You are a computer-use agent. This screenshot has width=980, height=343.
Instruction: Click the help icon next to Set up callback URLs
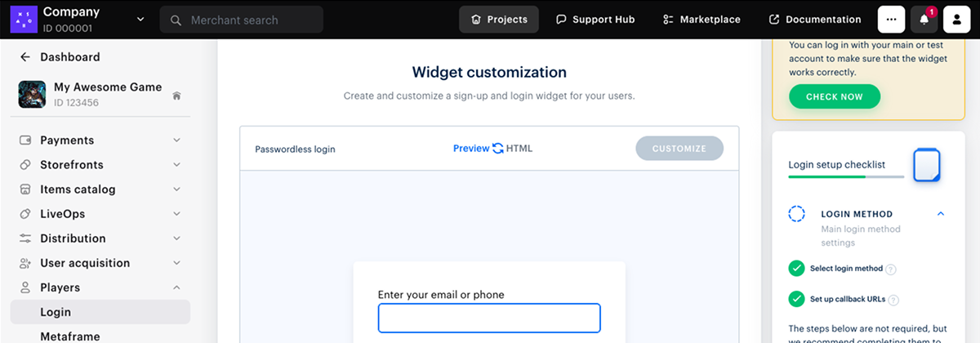[x=893, y=300]
